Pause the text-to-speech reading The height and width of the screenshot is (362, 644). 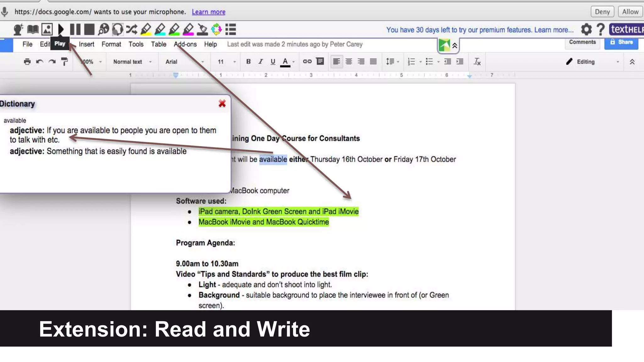(75, 30)
